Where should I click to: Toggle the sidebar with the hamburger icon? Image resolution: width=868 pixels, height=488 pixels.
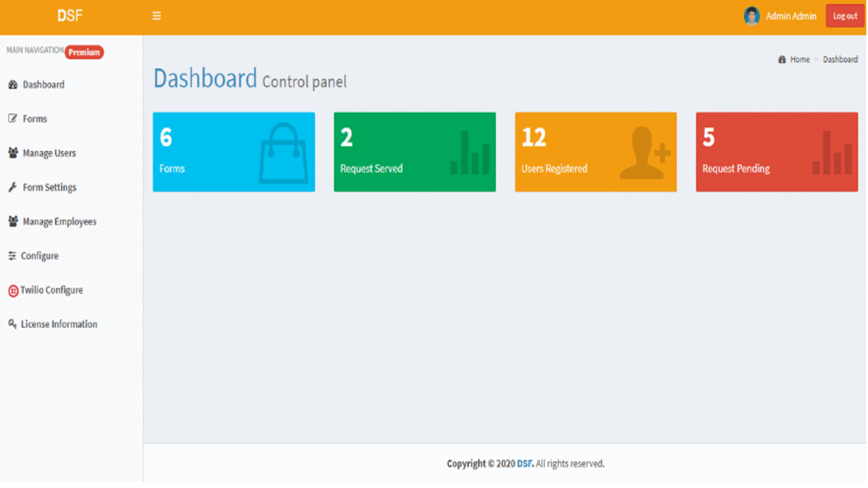click(156, 16)
